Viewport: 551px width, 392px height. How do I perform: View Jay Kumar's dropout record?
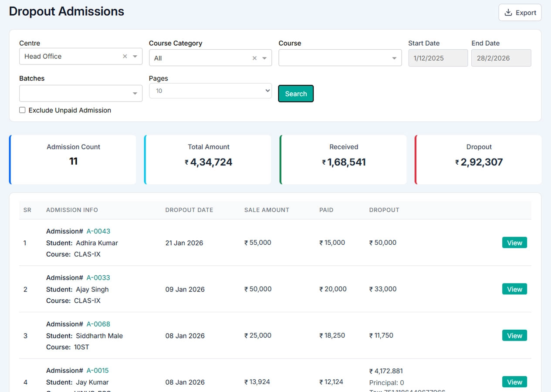coord(514,382)
